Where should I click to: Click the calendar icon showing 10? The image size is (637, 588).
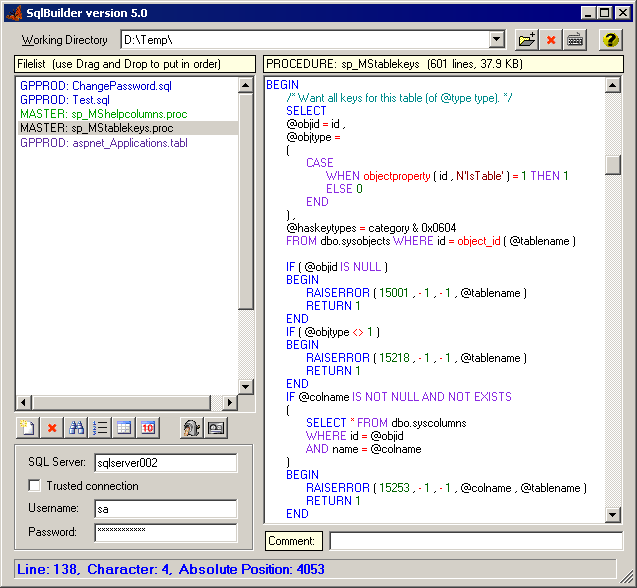click(148, 428)
